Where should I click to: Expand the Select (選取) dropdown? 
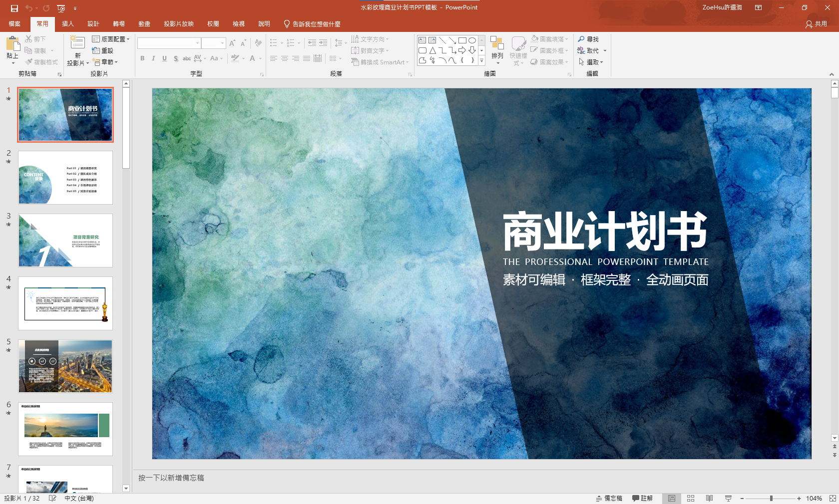(x=591, y=62)
